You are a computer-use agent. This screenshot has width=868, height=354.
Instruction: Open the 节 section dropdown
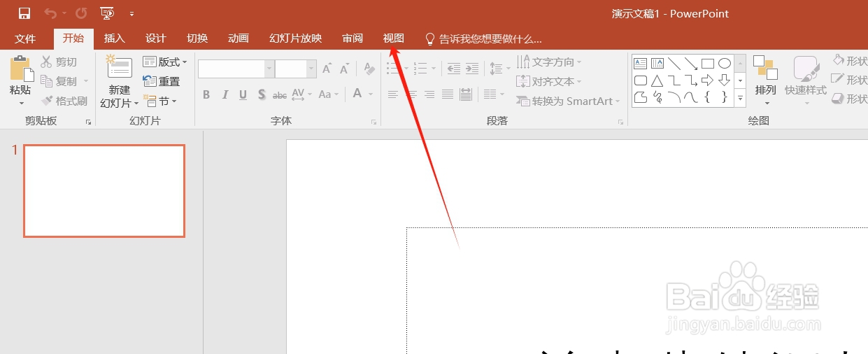click(x=159, y=101)
